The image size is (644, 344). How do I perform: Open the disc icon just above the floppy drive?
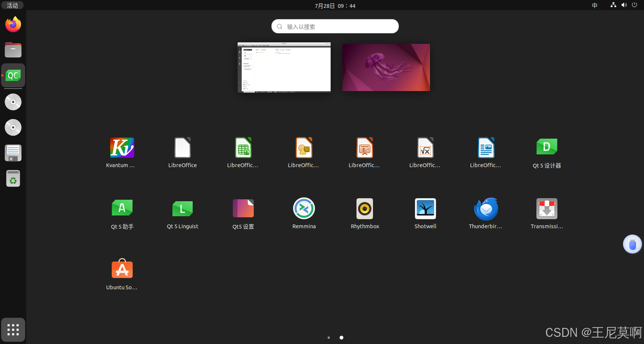[x=13, y=127]
